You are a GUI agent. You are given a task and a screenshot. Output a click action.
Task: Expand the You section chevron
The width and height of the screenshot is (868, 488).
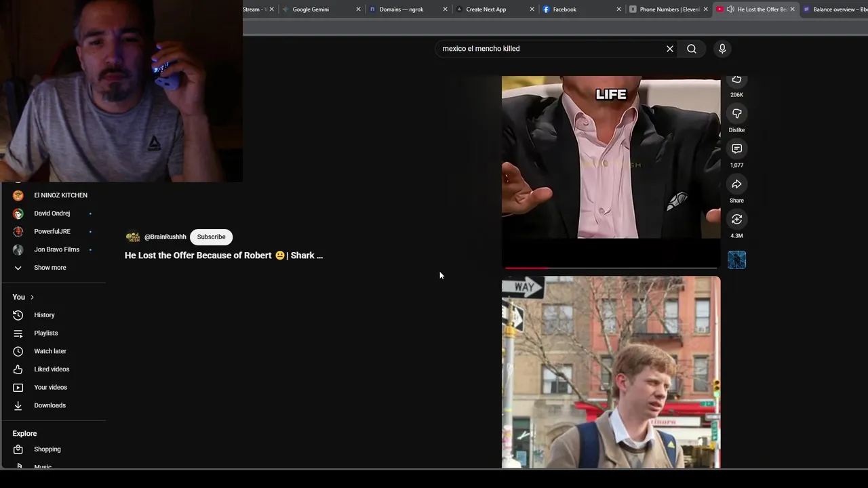32,297
